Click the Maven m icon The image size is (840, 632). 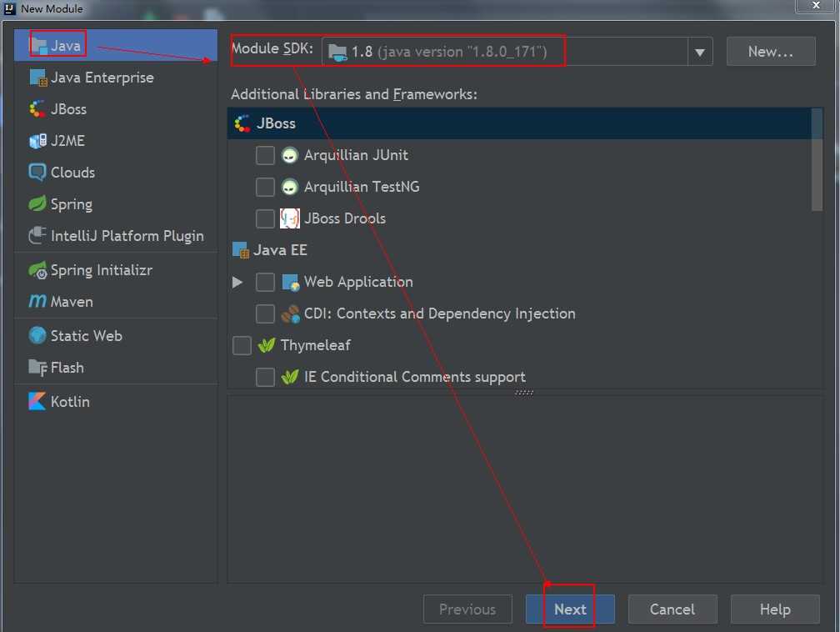(37, 301)
